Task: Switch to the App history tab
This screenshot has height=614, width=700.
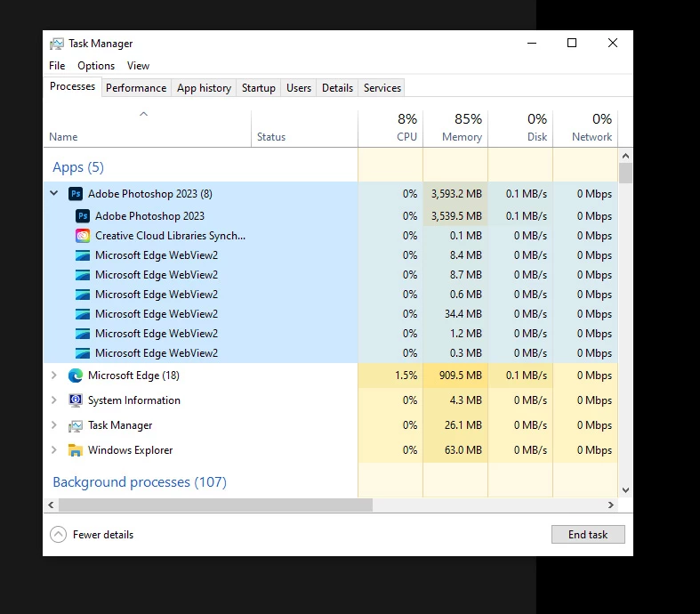Action: click(204, 88)
